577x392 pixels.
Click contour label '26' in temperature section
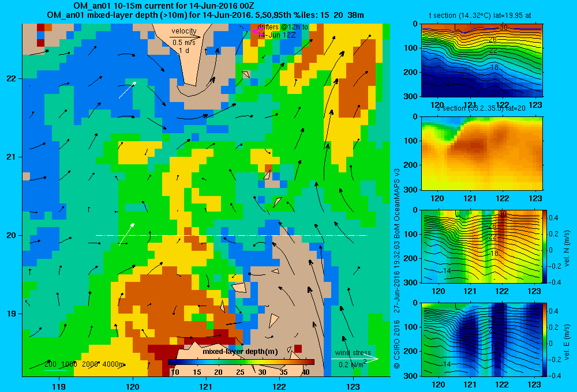click(492, 40)
